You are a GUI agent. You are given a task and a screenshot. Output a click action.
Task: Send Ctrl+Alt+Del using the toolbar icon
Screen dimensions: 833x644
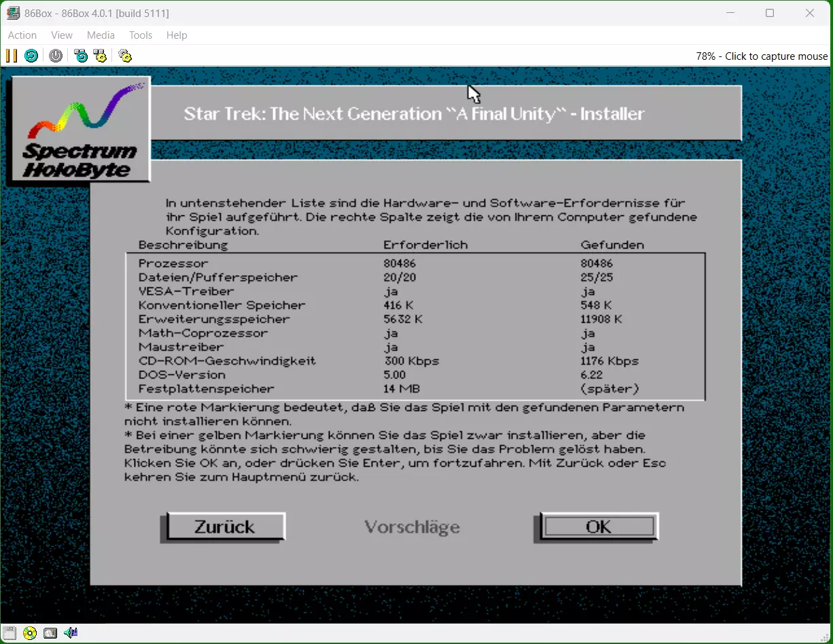(81, 56)
